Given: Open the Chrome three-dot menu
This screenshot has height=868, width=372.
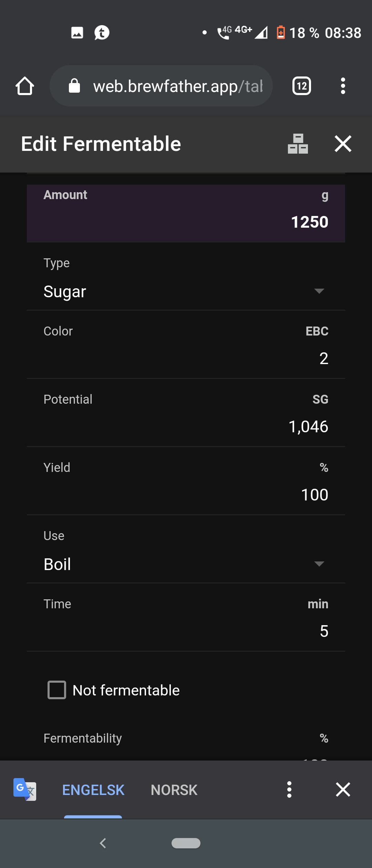Looking at the screenshot, I should (343, 86).
